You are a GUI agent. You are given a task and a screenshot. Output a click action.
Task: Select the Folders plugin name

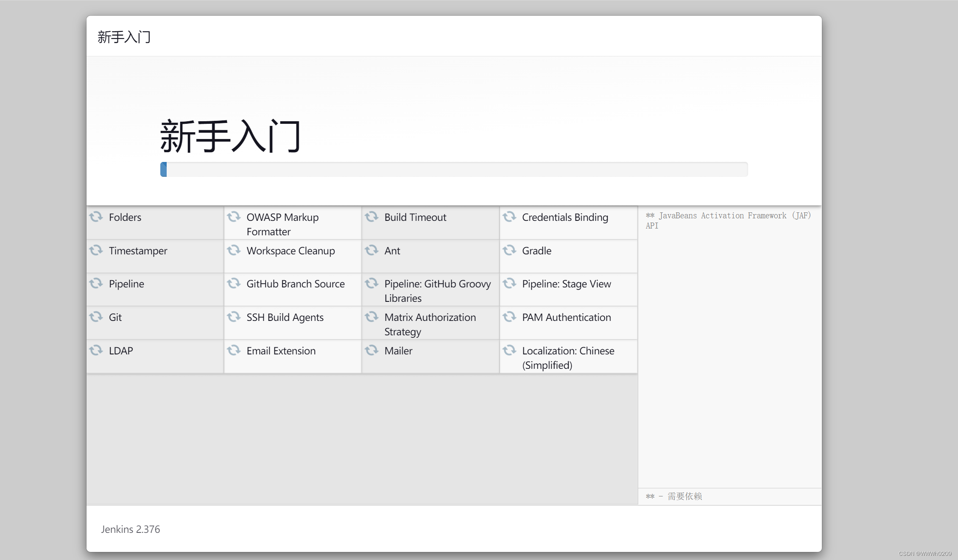(125, 217)
